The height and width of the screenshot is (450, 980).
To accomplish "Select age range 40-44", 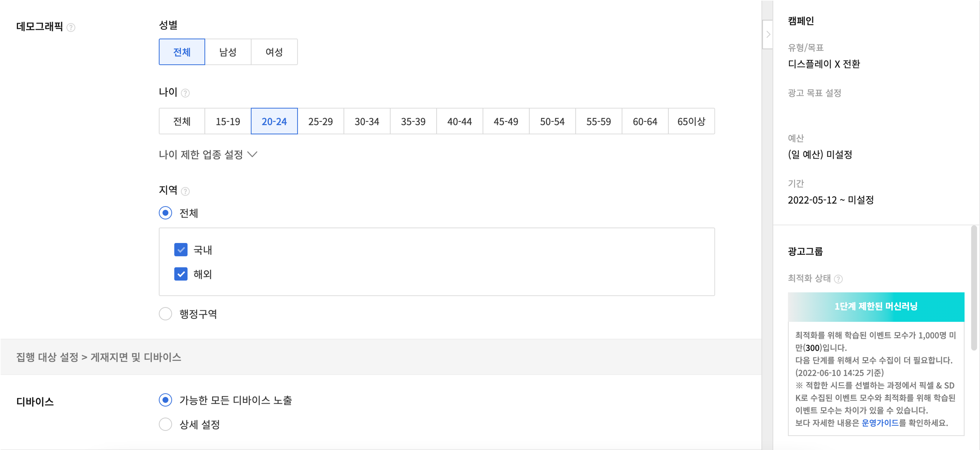I will click(460, 121).
